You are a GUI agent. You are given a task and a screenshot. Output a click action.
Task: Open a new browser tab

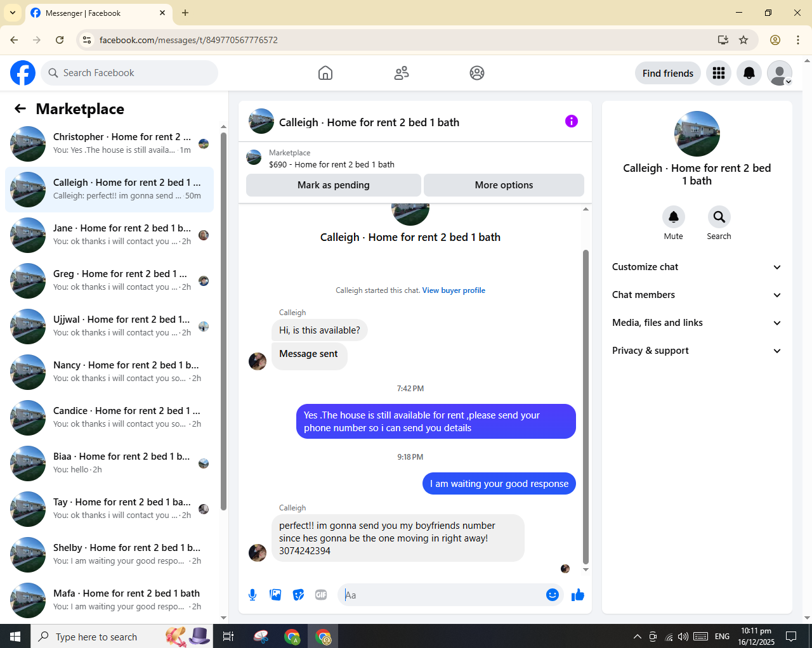(x=185, y=13)
